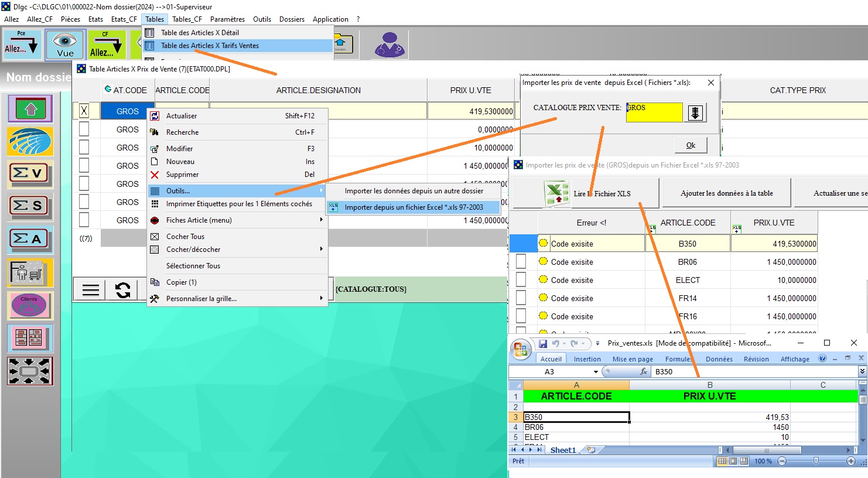
Task: Open the Undo history dropdown arrow in Excel
Action: pos(564,343)
